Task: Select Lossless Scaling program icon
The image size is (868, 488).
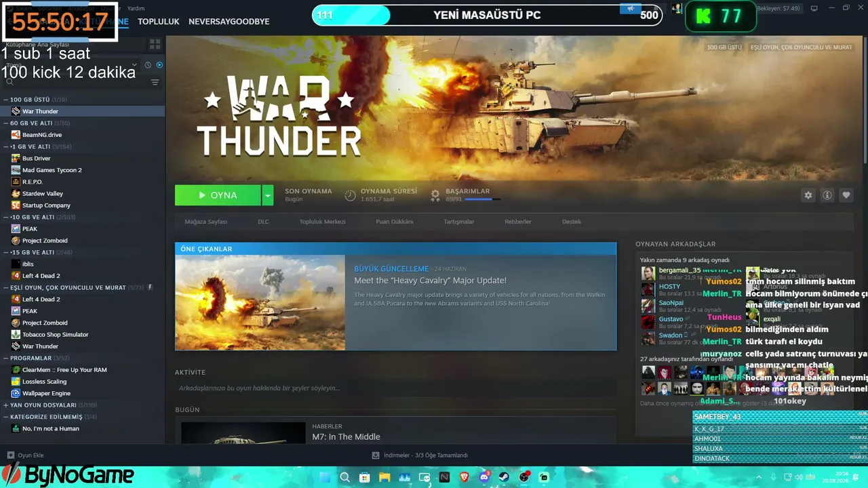Action: click(16, 382)
